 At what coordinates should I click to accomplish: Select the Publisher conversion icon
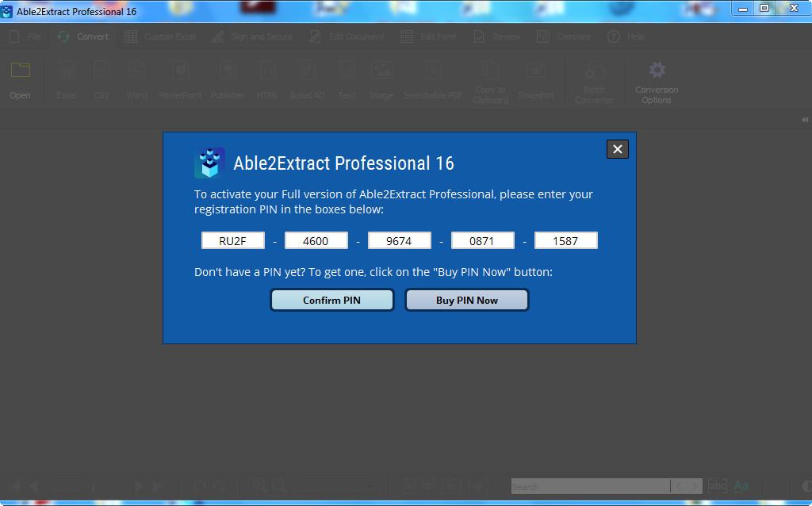click(x=228, y=70)
